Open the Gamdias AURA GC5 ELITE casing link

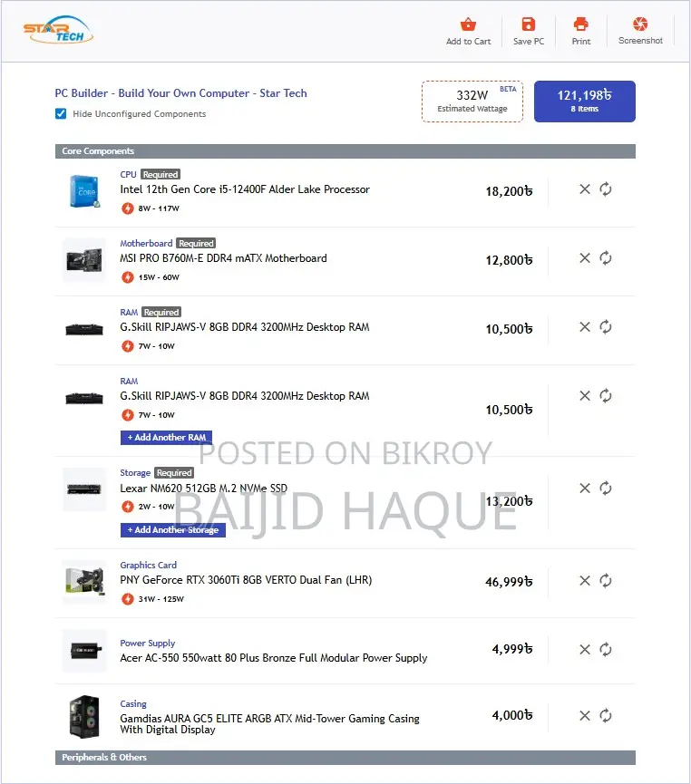pos(269,723)
